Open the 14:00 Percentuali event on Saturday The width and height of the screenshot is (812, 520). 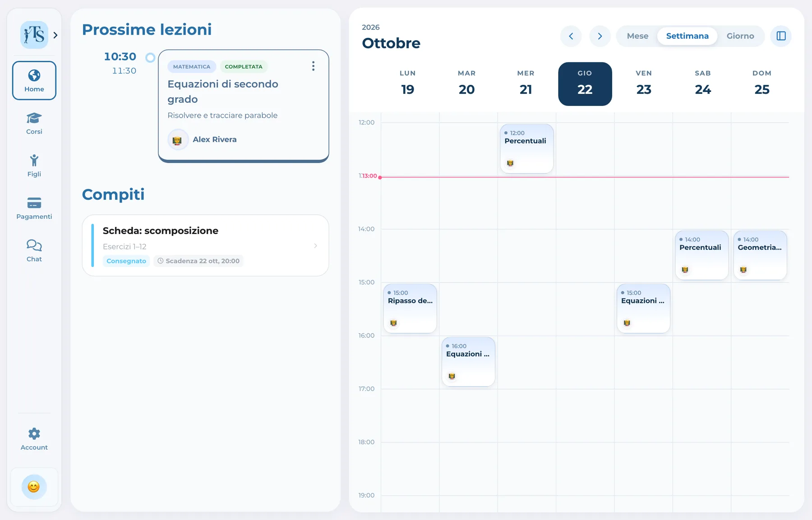pos(702,255)
